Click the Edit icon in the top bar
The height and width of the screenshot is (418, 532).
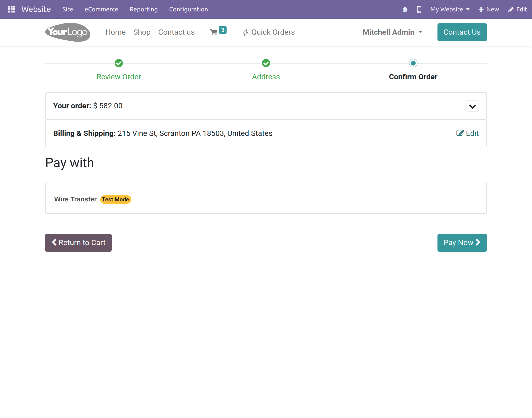[x=517, y=9]
